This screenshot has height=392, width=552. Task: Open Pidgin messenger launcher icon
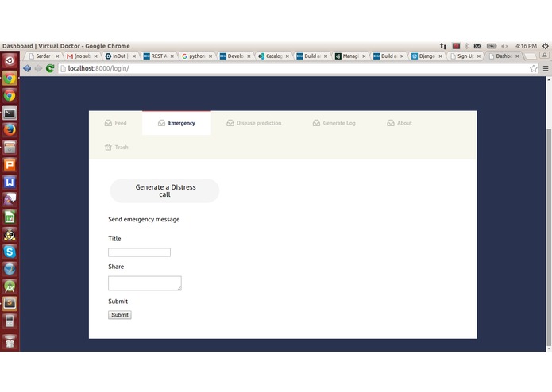click(x=10, y=199)
